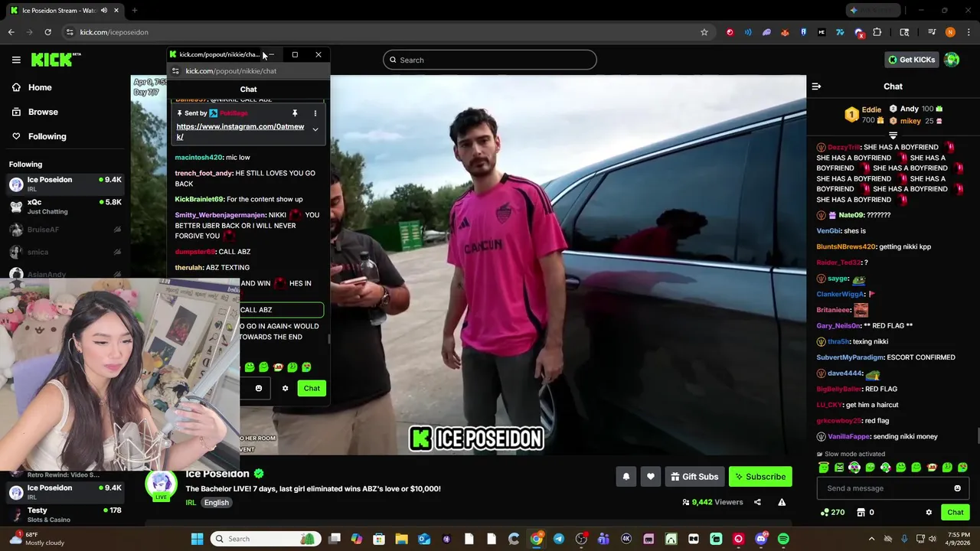Click the notification bell for Ice Poseidon
980x551 pixels.
(x=626, y=477)
